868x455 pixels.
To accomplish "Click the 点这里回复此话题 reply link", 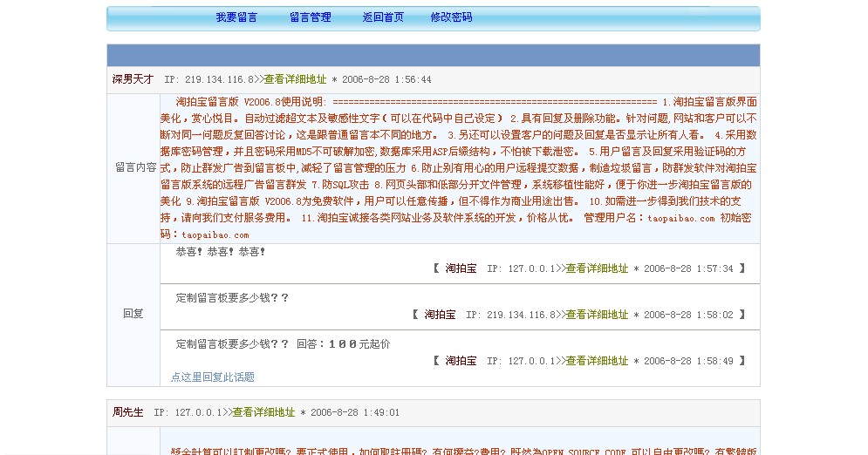I will [x=213, y=377].
